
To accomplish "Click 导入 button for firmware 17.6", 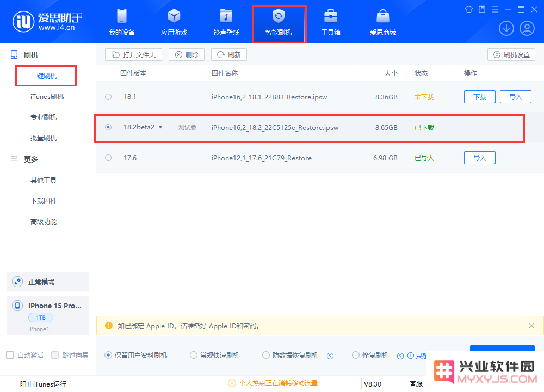I will coord(480,158).
